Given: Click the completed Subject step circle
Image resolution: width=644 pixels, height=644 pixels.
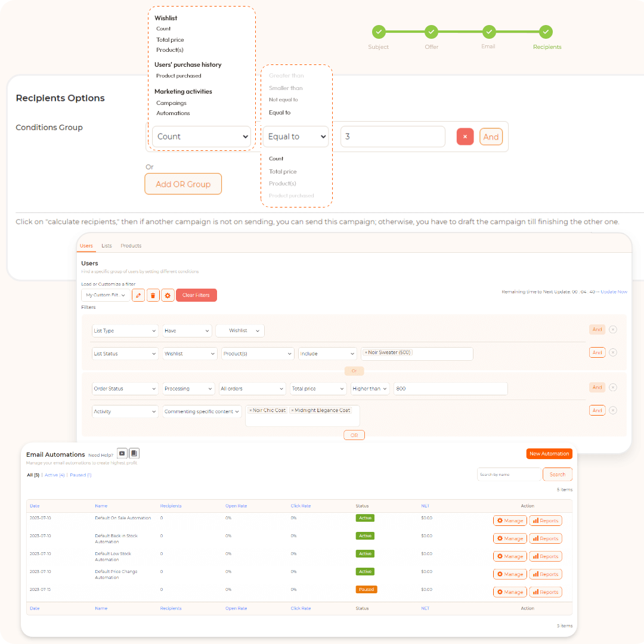Looking at the screenshot, I should (x=379, y=32).
